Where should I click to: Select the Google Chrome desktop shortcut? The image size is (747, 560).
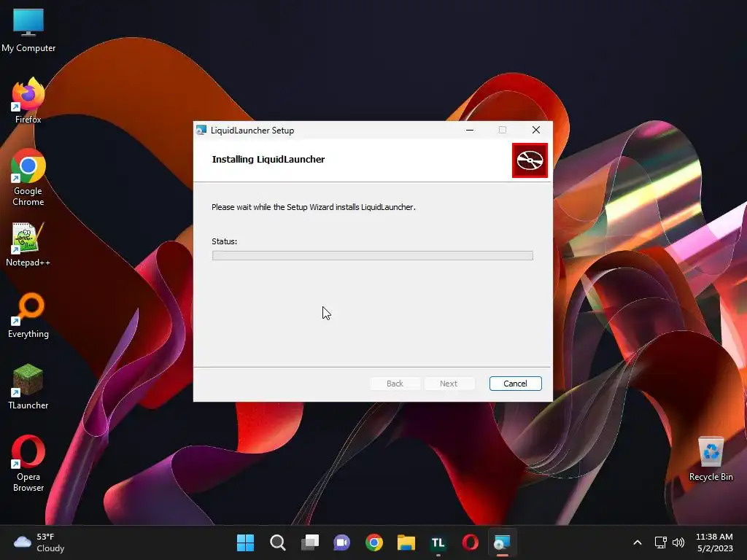pyautogui.click(x=28, y=177)
